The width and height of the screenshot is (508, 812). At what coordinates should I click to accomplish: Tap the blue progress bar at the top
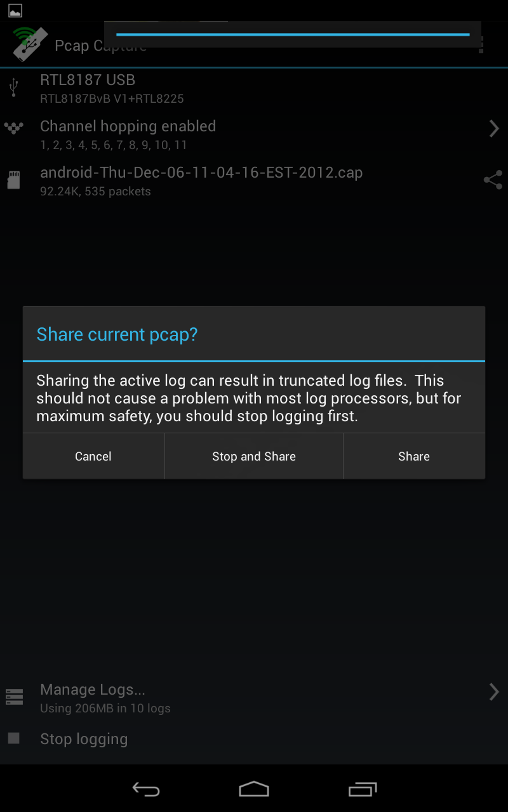coord(293,34)
